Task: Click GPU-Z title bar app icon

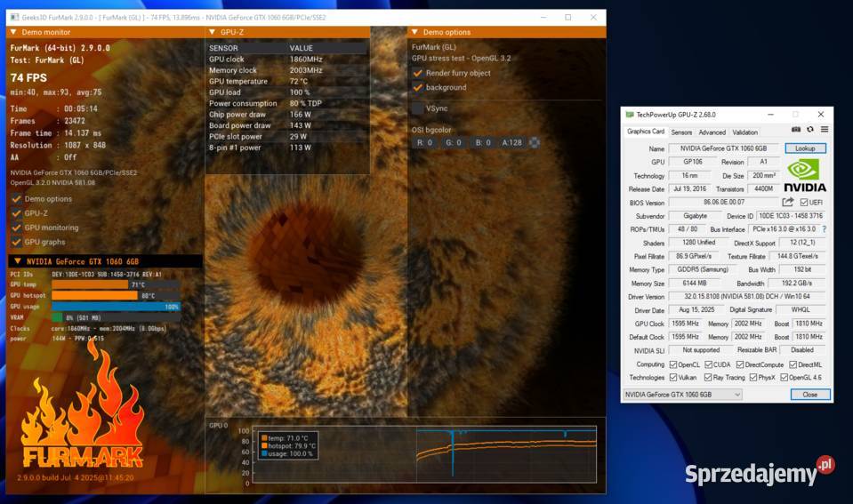Action: pyautogui.click(x=630, y=115)
